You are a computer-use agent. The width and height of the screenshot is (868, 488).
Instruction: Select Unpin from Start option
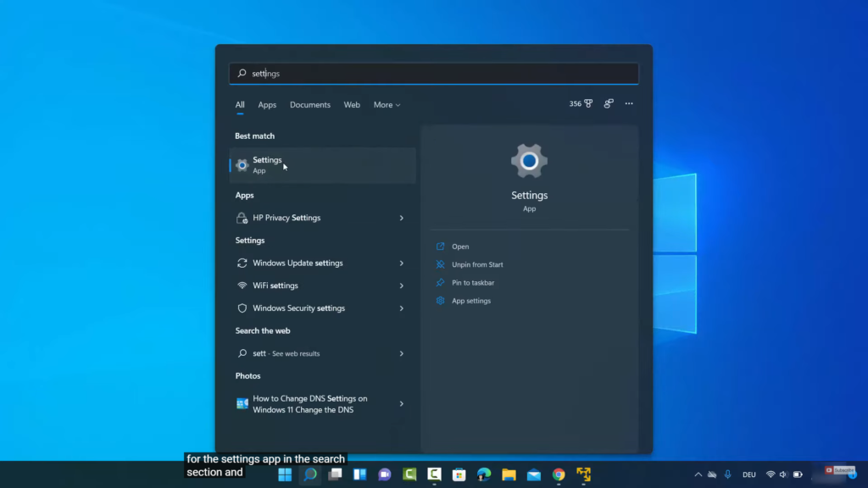(477, 264)
